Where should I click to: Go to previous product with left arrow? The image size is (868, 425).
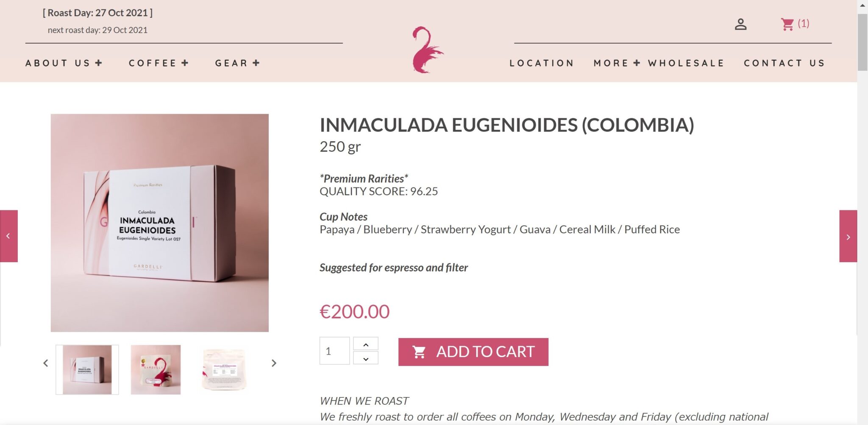coord(8,236)
